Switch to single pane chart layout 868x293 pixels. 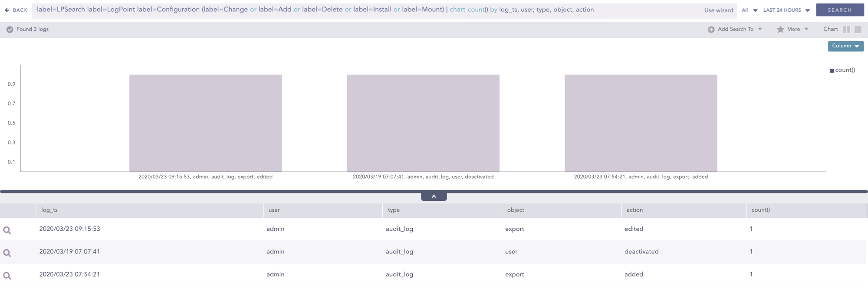pyautogui.click(x=858, y=30)
